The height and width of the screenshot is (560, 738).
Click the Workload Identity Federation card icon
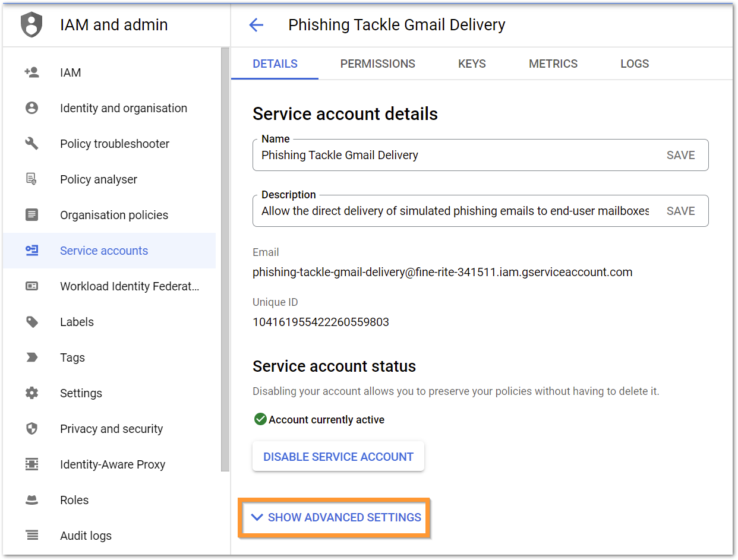point(32,286)
